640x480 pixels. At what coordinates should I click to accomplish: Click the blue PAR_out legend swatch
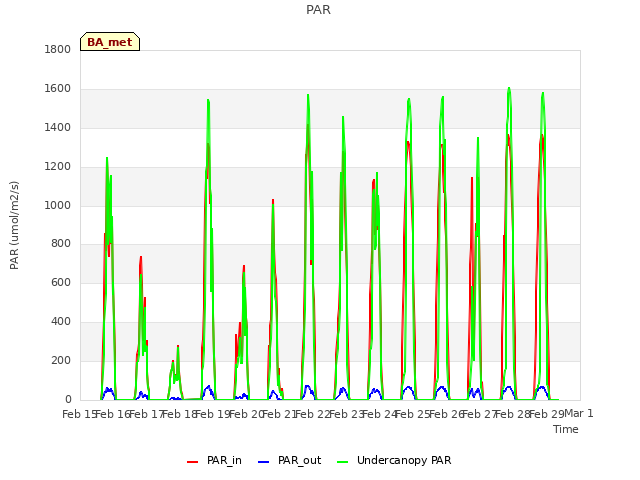(264, 462)
